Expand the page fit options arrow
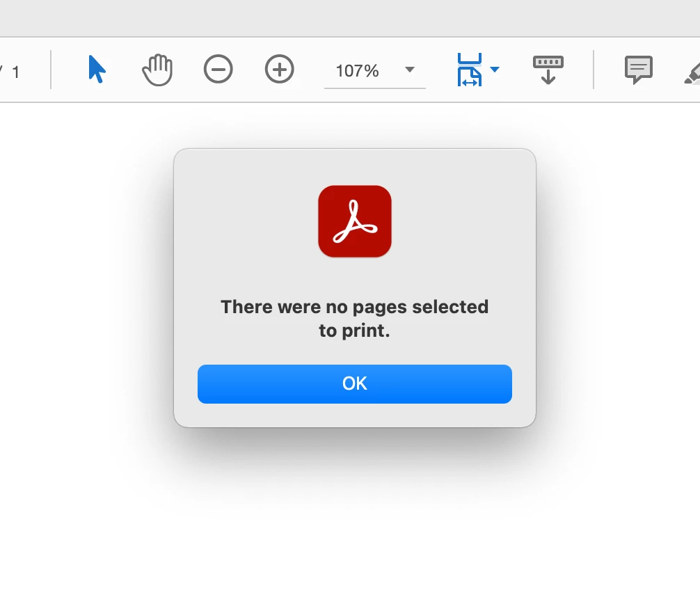 (x=495, y=69)
